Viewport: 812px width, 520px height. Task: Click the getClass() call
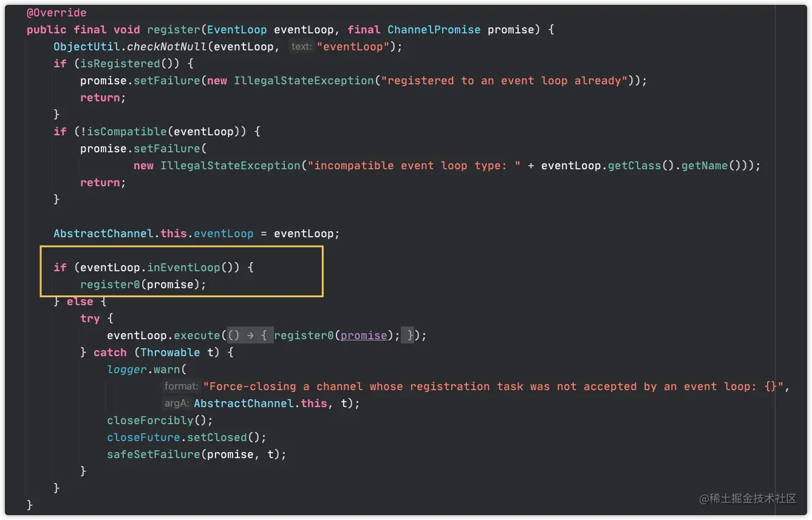(x=641, y=166)
